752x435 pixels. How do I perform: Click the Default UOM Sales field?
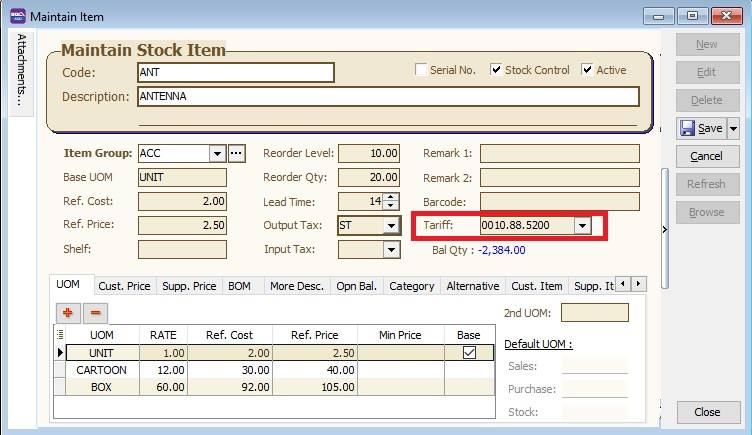click(595, 366)
